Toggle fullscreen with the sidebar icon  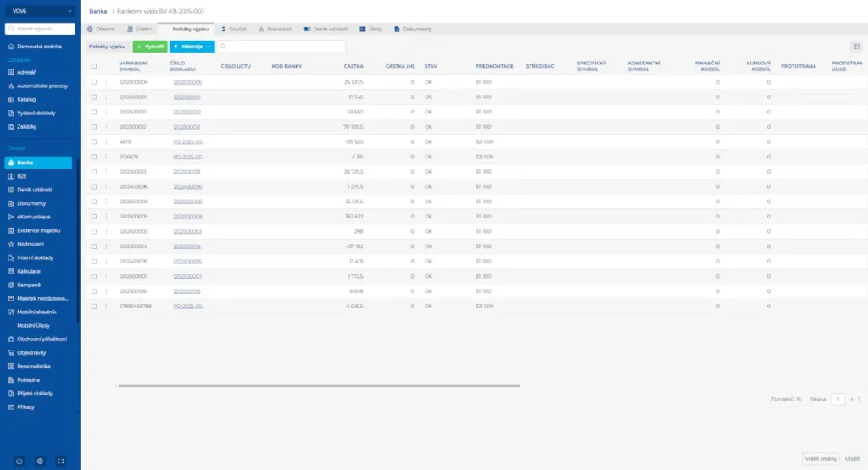[x=60, y=461]
